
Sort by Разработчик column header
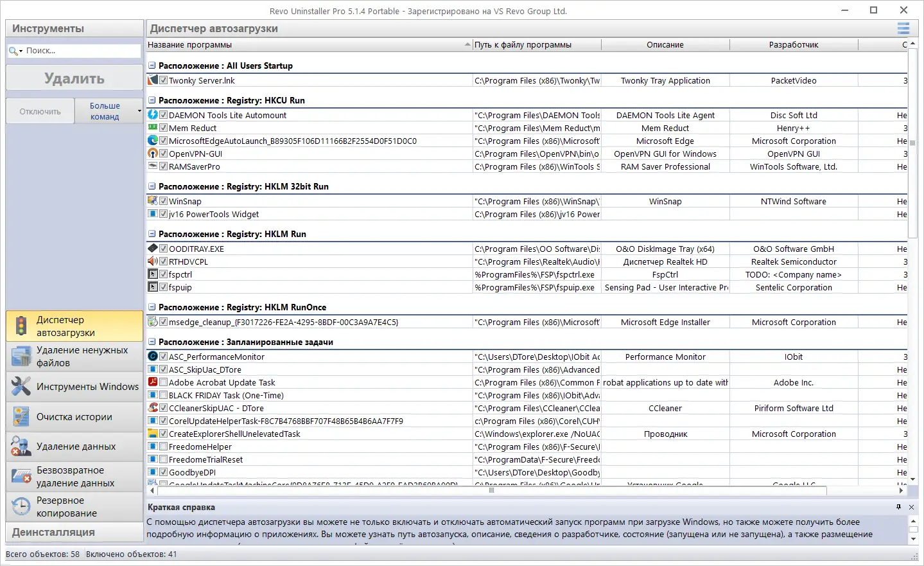pyautogui.click(x=794, y=45)
